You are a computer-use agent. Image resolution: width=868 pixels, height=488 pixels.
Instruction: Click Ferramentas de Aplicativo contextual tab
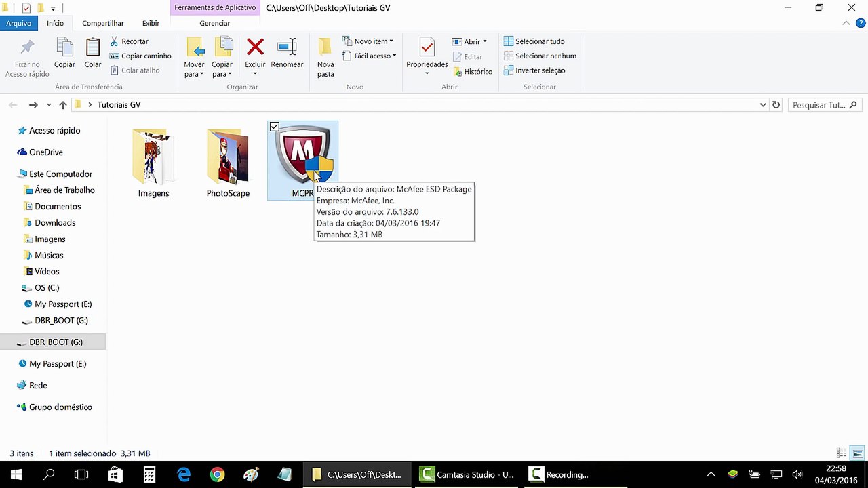point(215,8)
